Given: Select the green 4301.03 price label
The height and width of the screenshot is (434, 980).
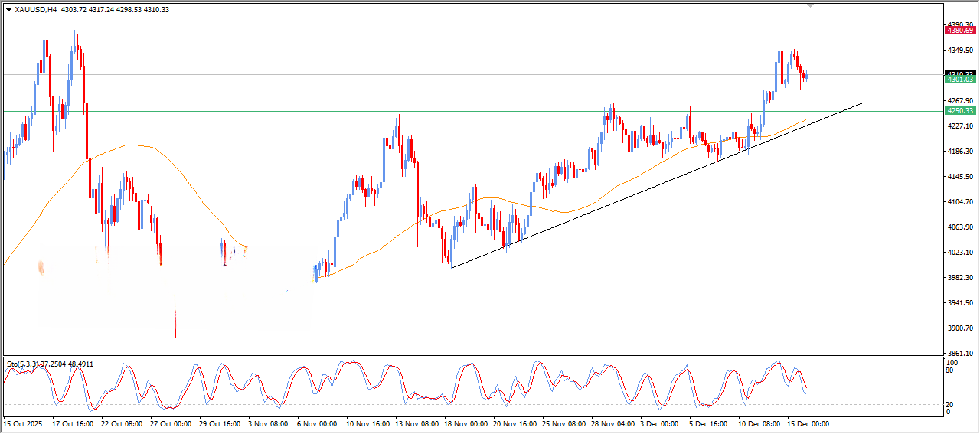Looking at the screenshot, I should (x=960, y=80).
